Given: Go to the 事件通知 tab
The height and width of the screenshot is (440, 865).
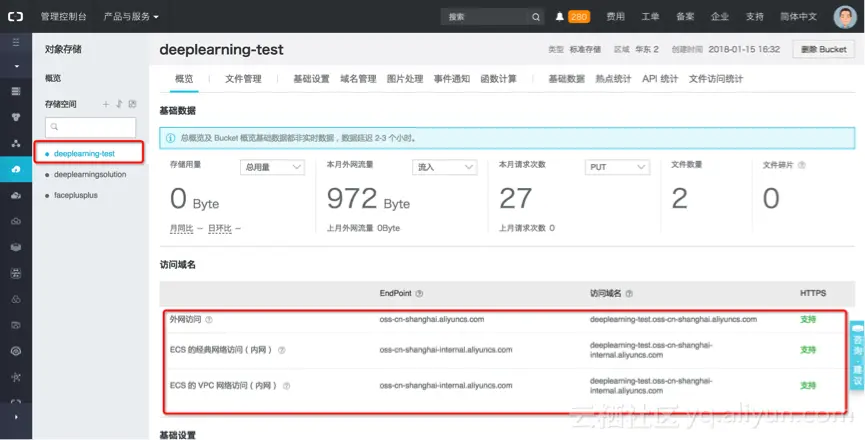Looking at the screenshot, I should point(452,79).
